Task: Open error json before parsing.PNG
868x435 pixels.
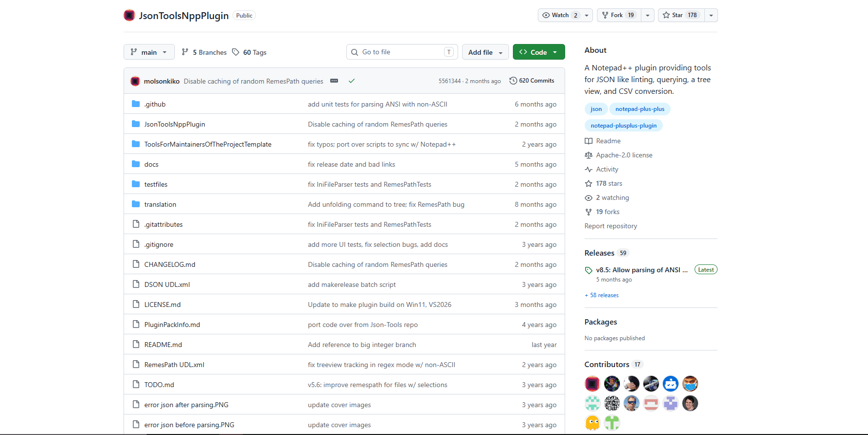Action: [190, 425]
